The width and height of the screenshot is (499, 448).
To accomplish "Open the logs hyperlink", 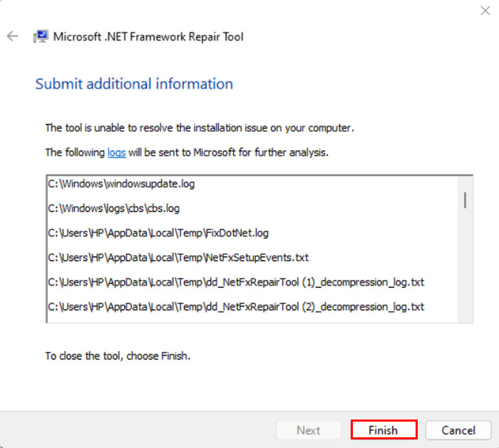I will (116, 152).
